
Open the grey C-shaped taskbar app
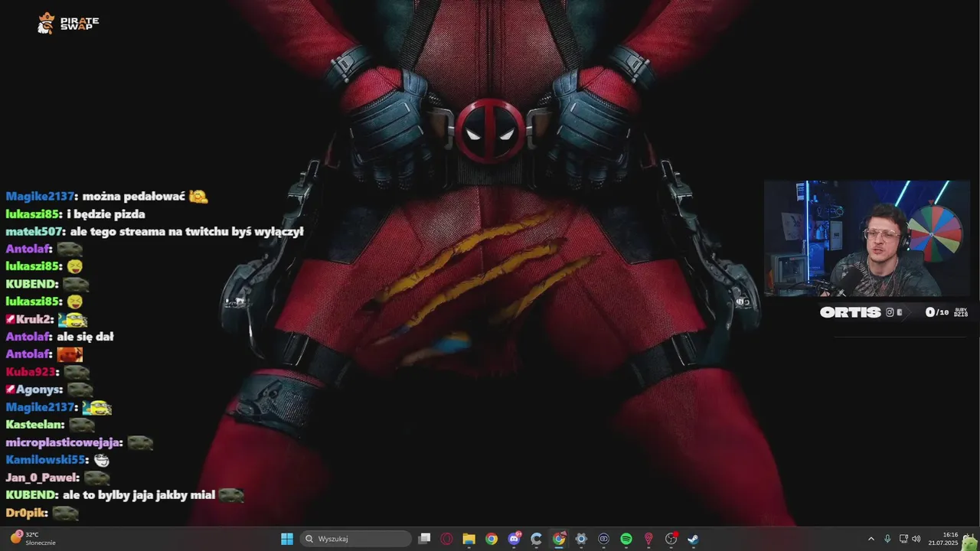tap(537, 539)
